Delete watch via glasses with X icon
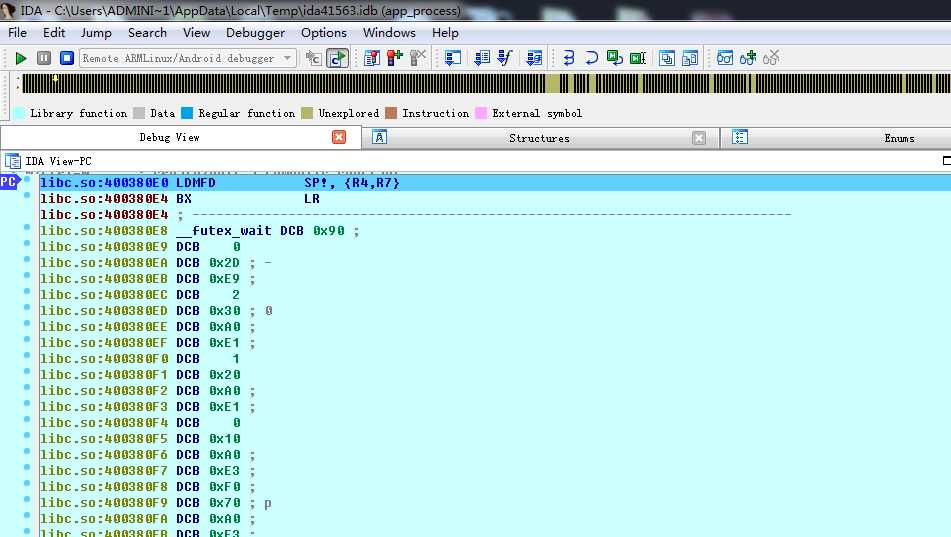The width and height of the screenshot is (951, 537). 771,58
